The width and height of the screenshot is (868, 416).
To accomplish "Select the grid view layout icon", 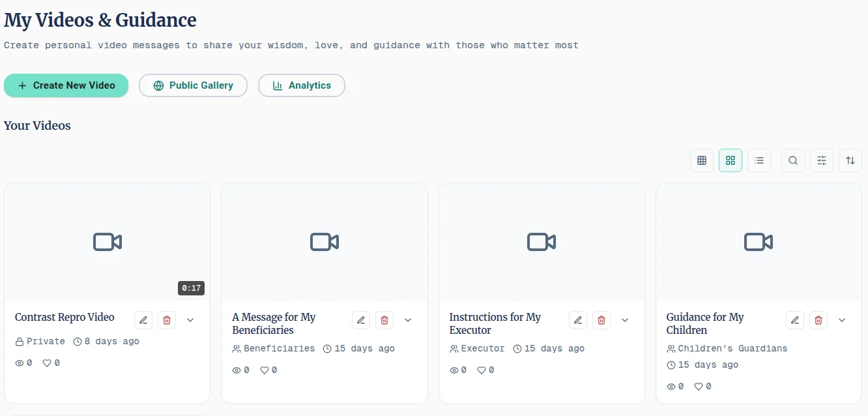I will pyautogui.click(x=731, y=160).
